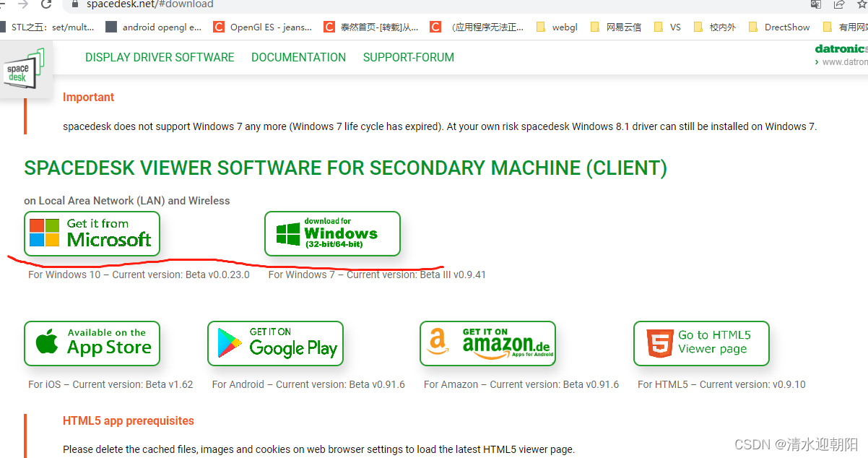Viewport: 868px width, 458px height.
Task: Click 'For iOS – Current version: Beta v1.62'
Action: 110,384
